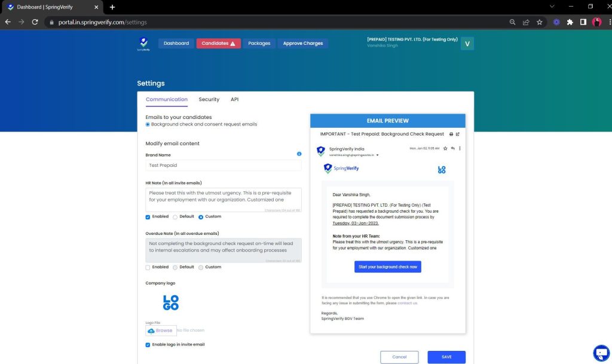Open the three-dot menu in email preview
The image size is (612, 364).
pos(459,148)
